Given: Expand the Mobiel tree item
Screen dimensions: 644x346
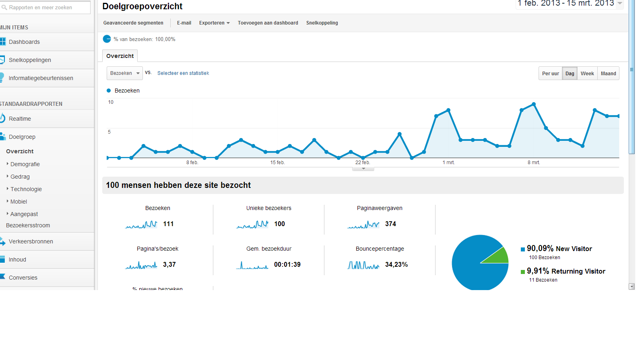Looking at the screenshot, I should 8,201.
